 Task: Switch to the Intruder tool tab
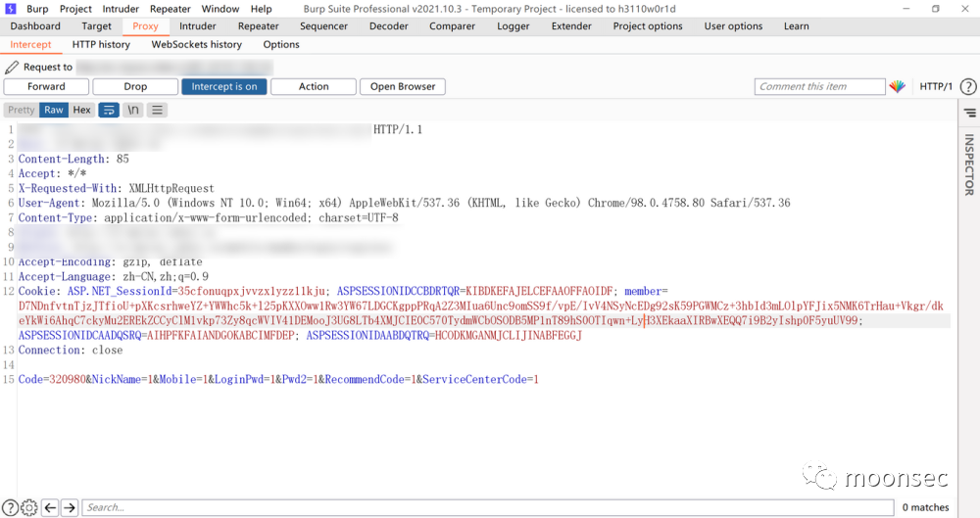point(198,26)
